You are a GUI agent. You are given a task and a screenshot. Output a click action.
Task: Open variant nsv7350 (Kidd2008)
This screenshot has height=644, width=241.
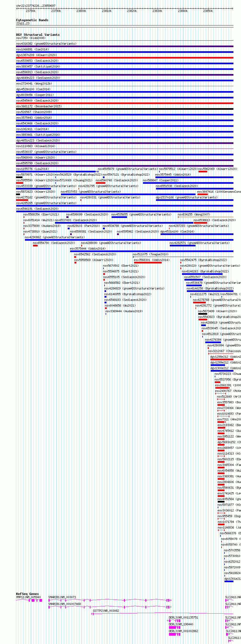(x=31, y=38)
